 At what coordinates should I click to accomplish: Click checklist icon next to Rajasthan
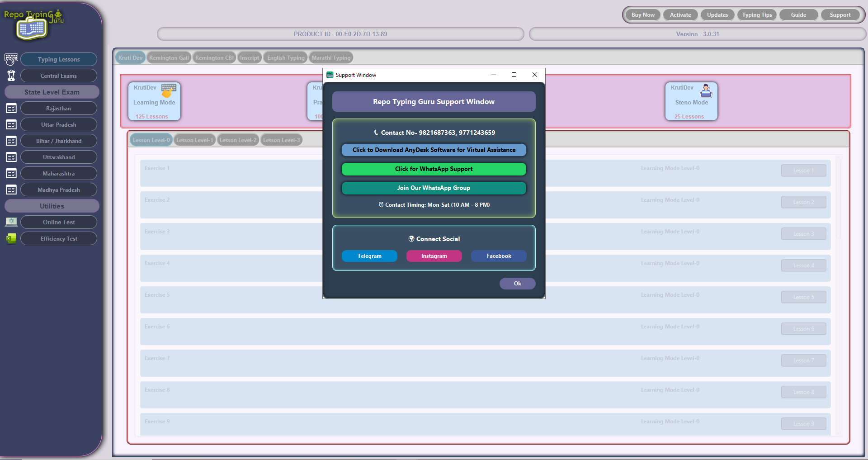[x=11, y=109]
